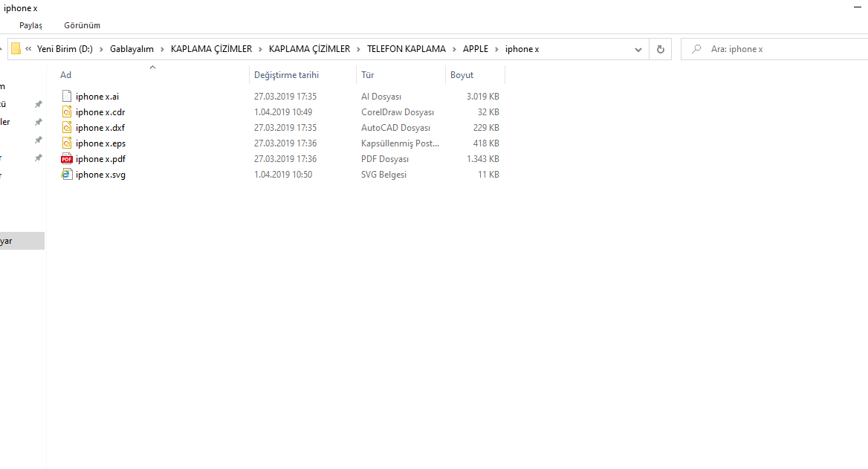Select file name iphone x.pdf
Image resolution: width=868 pixels, height=469 pixels.
pyautogui.click(x=101, y=158)
